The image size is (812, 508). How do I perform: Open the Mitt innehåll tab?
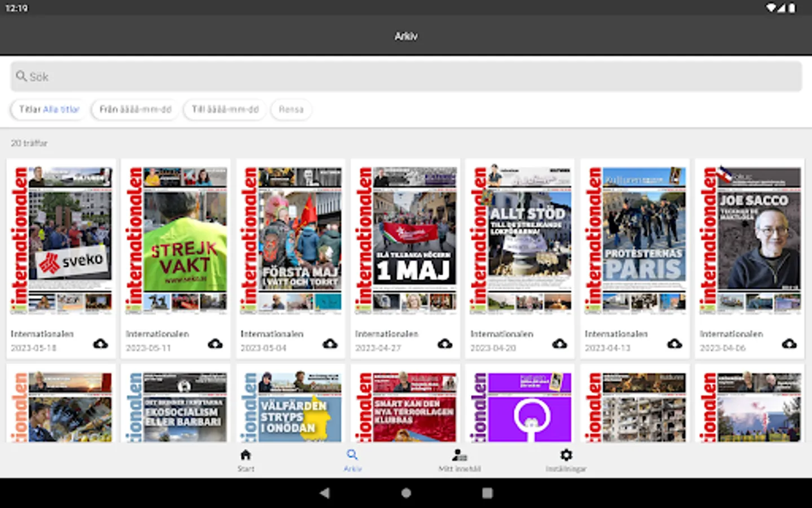click(460, 461)
